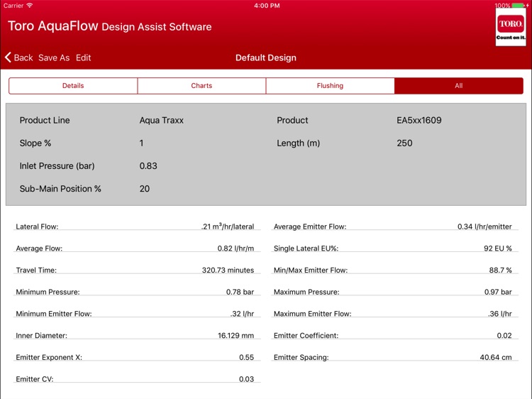Image resolution: width=532 pixels, height=399 pixels.
Task: Switch to the Charts tab
Action: click(201, 86)
